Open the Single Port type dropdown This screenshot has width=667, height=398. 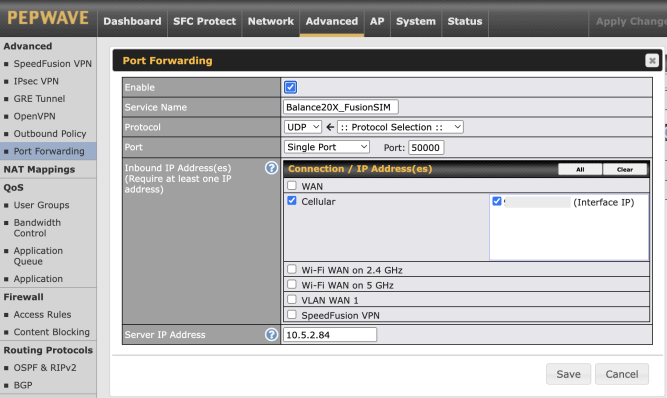coord(327,147)
